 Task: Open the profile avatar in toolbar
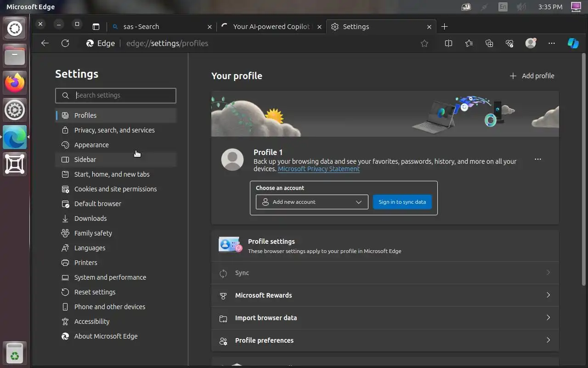[x=531, y=43]
